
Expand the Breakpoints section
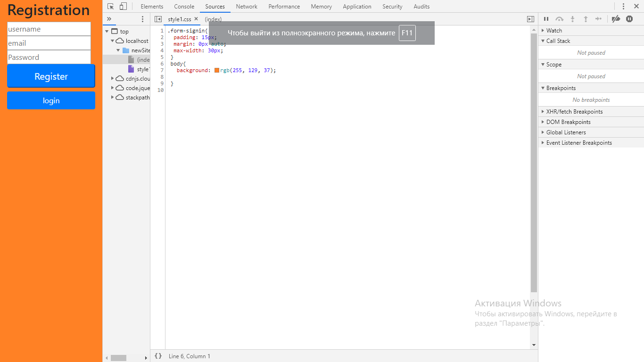(591, 88)
